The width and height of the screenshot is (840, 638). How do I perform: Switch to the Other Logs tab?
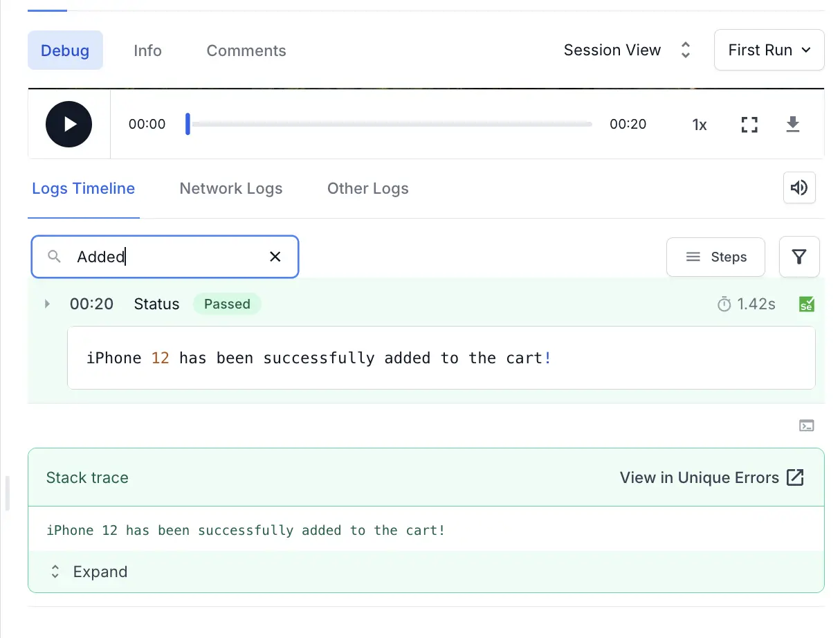click(367, 188)
